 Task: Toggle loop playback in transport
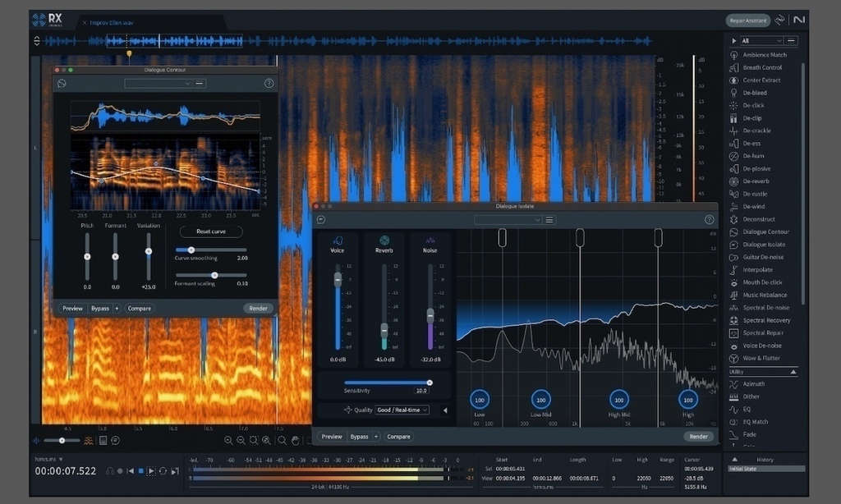click(163, 471)
